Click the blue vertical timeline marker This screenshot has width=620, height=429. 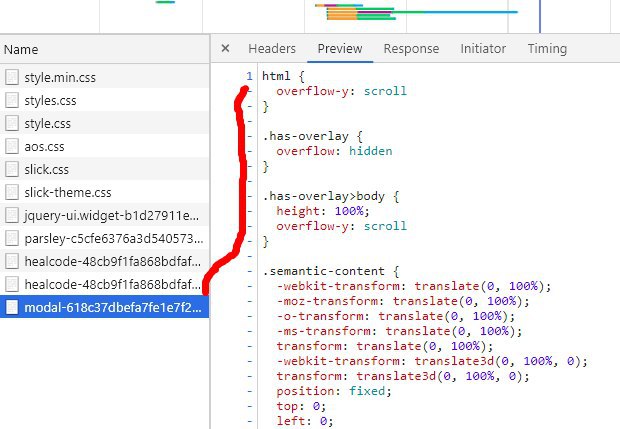[x=540, y=16]
